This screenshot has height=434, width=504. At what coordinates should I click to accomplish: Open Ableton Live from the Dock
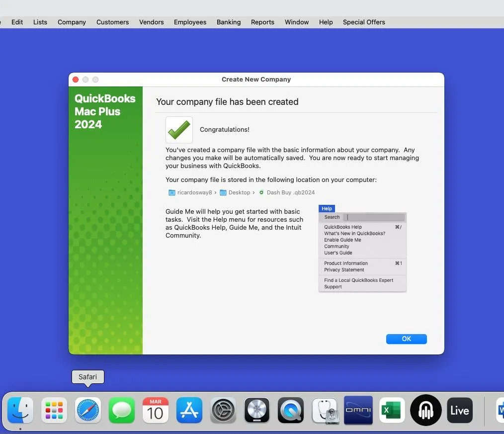460,410
